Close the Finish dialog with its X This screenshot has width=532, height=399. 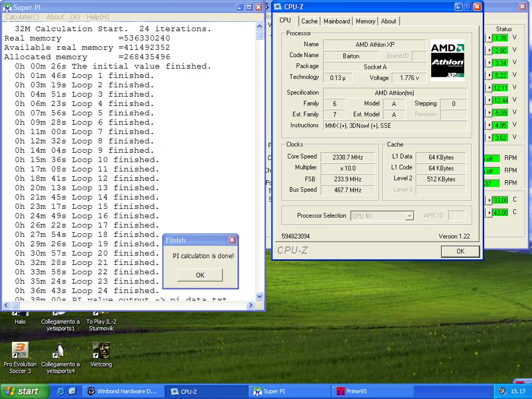pyautogui.click(x=232, y=240)
